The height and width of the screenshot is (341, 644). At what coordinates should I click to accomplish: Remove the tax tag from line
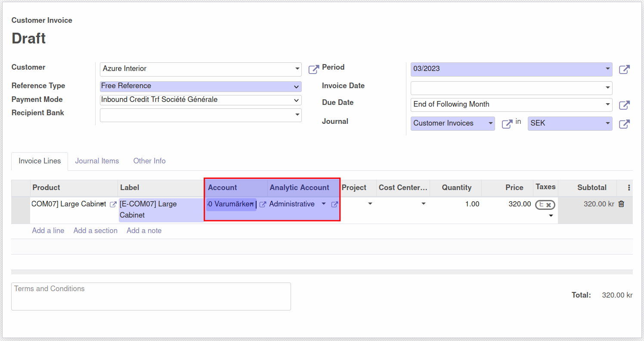[548, 205]
